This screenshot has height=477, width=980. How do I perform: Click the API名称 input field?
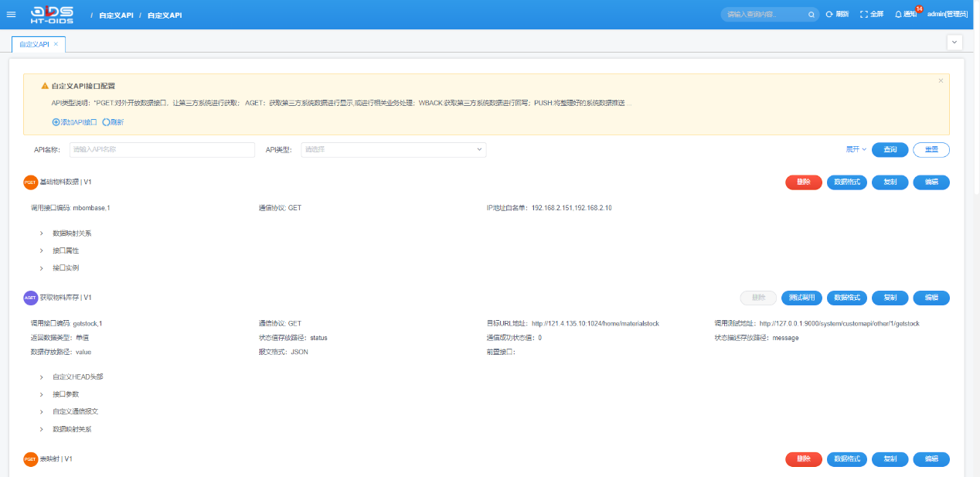[162, 150]
